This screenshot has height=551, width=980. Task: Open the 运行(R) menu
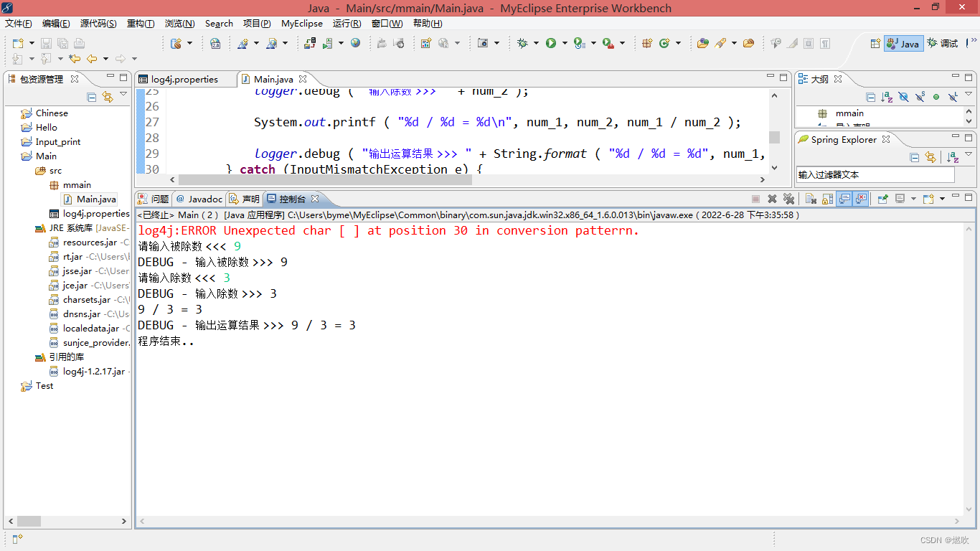[x=347, y=24]
